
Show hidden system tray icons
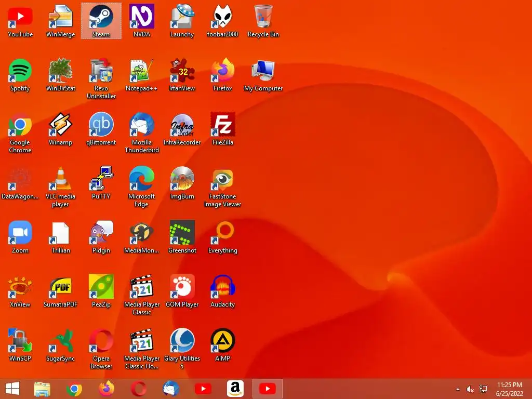point(458,389)
